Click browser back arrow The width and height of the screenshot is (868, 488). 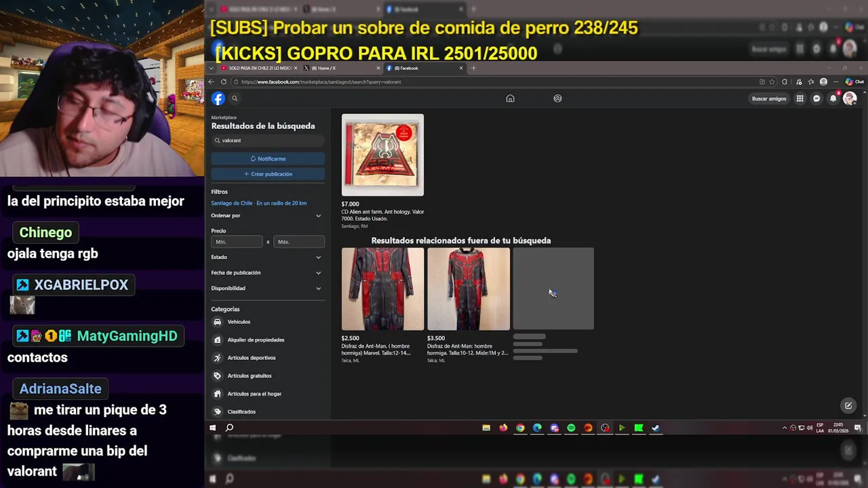coord(211,82)
